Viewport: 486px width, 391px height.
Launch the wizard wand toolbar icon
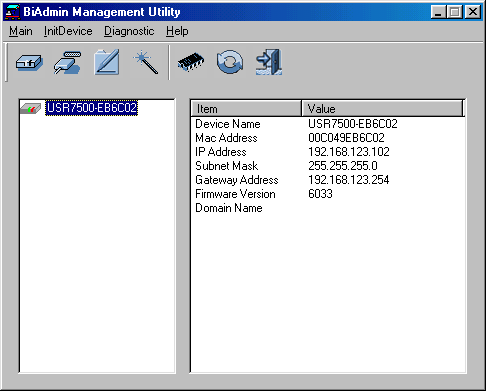tap(146, 62)
